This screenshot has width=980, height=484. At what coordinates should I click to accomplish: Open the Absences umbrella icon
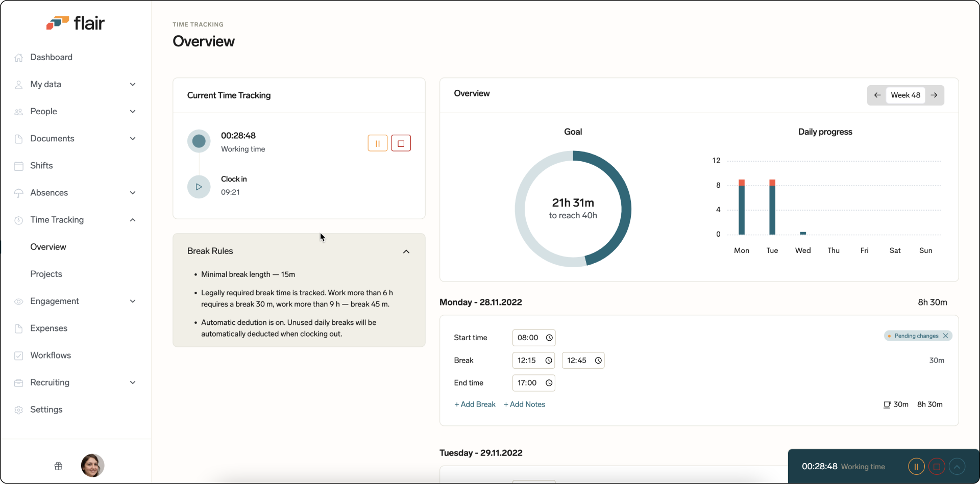(x=19, y=193)
